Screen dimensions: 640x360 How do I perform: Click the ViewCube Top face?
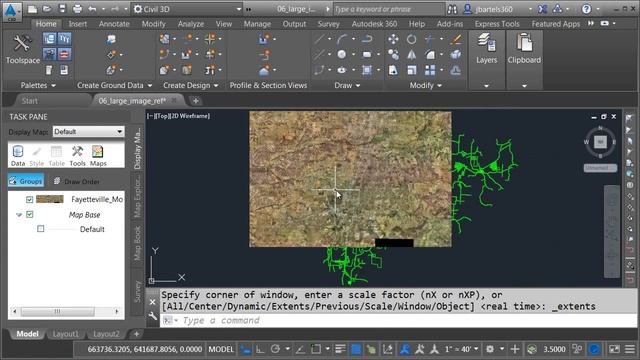pyautogui.click(x=600, y=142)
